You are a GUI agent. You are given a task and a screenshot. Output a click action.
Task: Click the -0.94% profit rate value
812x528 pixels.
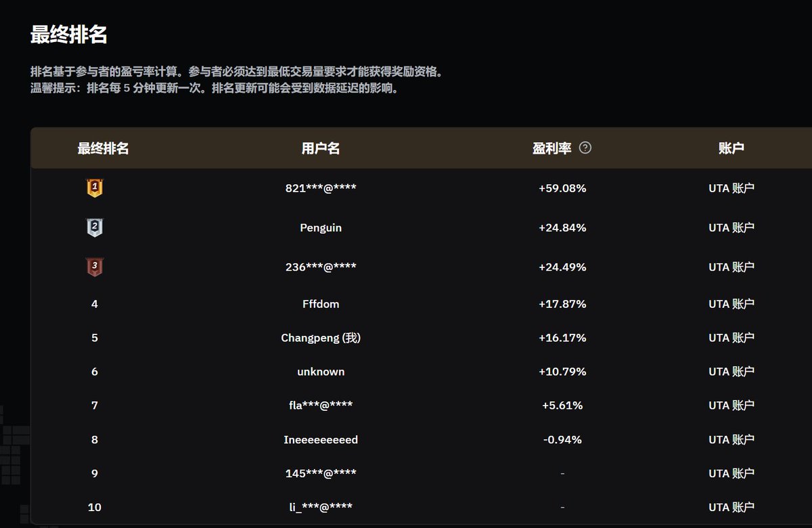[x=562, y=439]
